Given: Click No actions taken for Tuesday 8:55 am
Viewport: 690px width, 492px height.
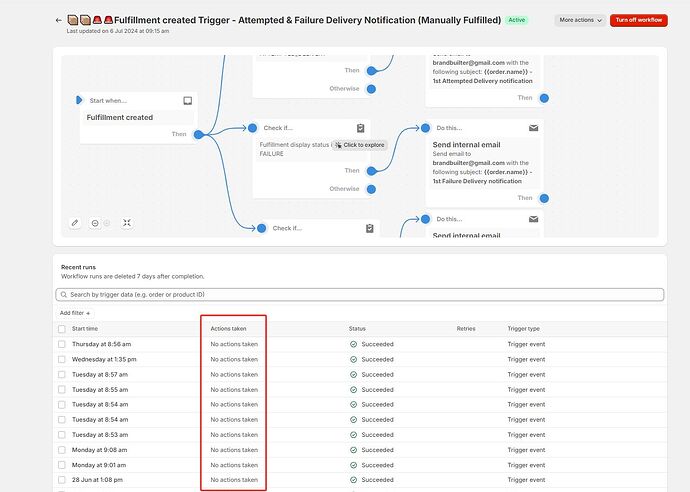Looking at the screenshot, I should tap(234, 389).
